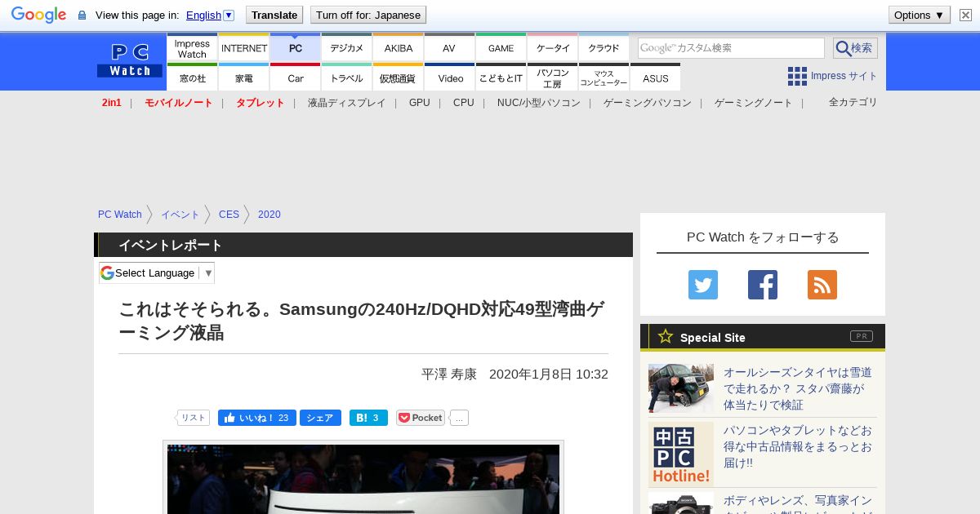The image size is (980, 514).
Task: Click the PC Watch logo
Action: (131, 60)
